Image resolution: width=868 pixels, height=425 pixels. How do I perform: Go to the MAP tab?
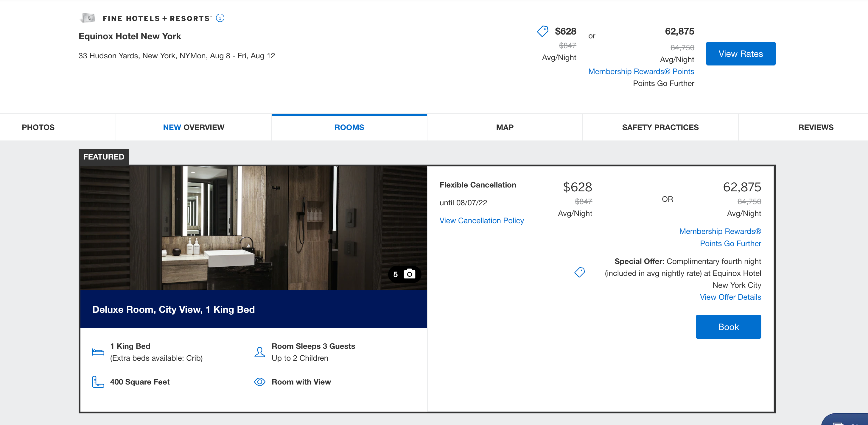point(505,127)
